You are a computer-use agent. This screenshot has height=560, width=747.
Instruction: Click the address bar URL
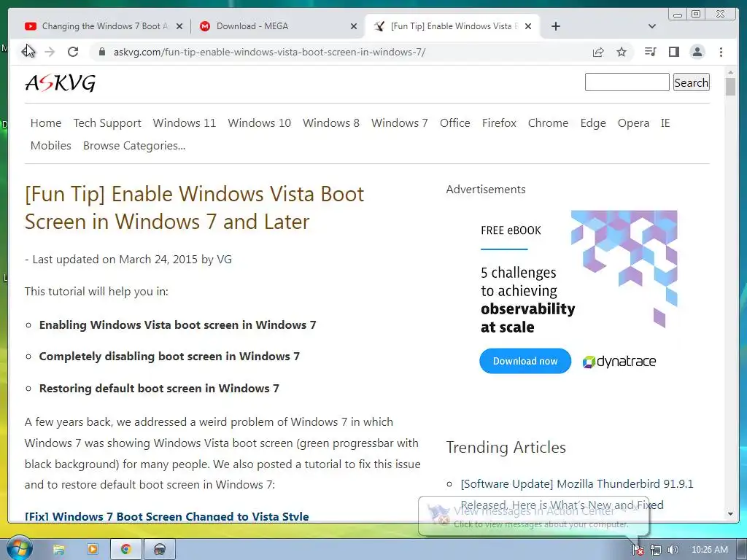pos(269,52)
